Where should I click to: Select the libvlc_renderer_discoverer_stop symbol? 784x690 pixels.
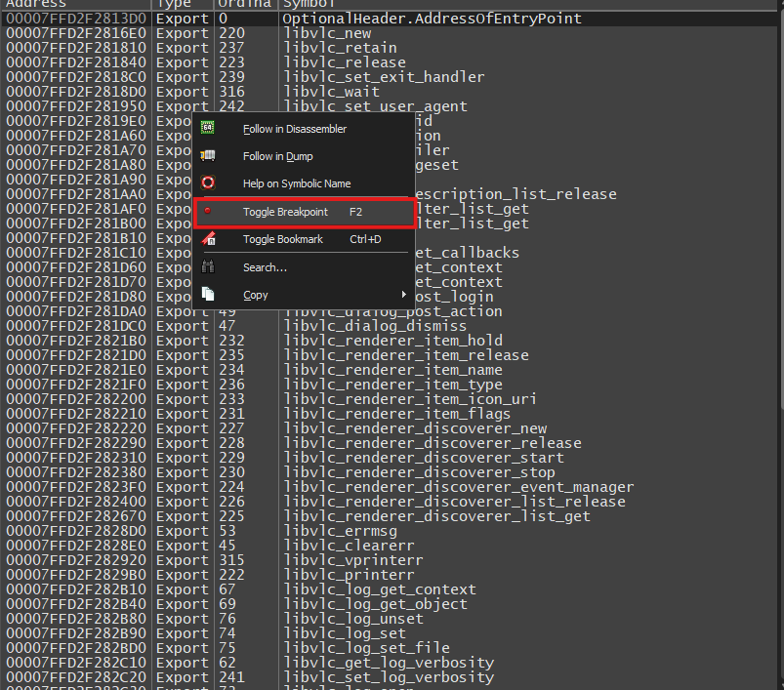click(419, 472)
